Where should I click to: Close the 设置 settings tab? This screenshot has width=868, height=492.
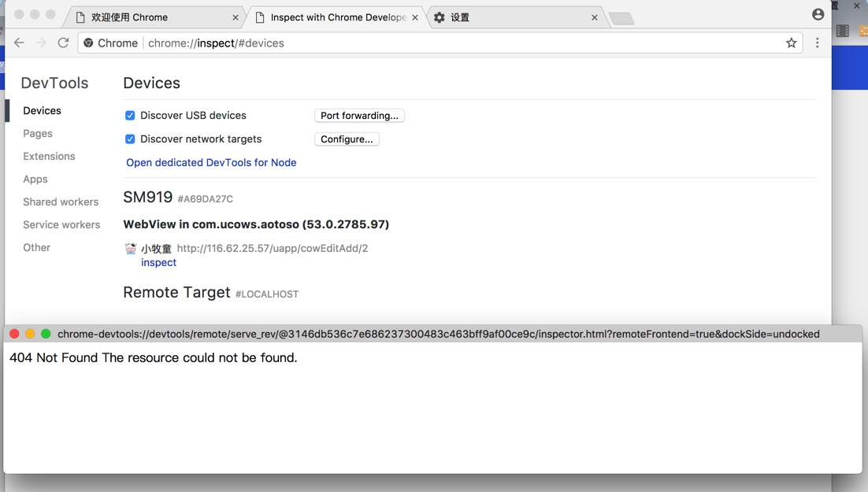coord(594,17)
